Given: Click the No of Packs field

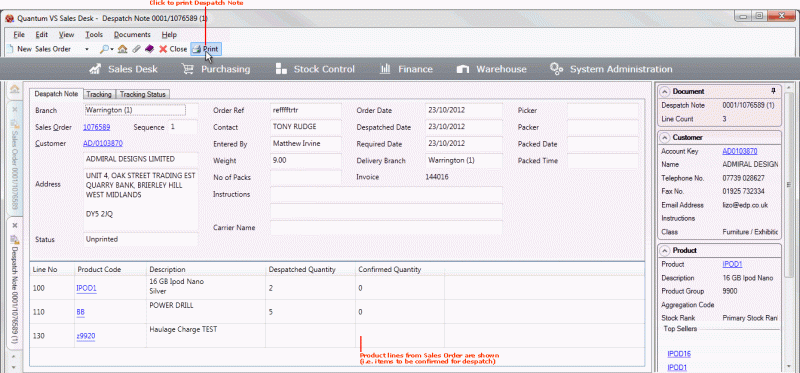Looking at the screenshot, I should tap(306, 177).
